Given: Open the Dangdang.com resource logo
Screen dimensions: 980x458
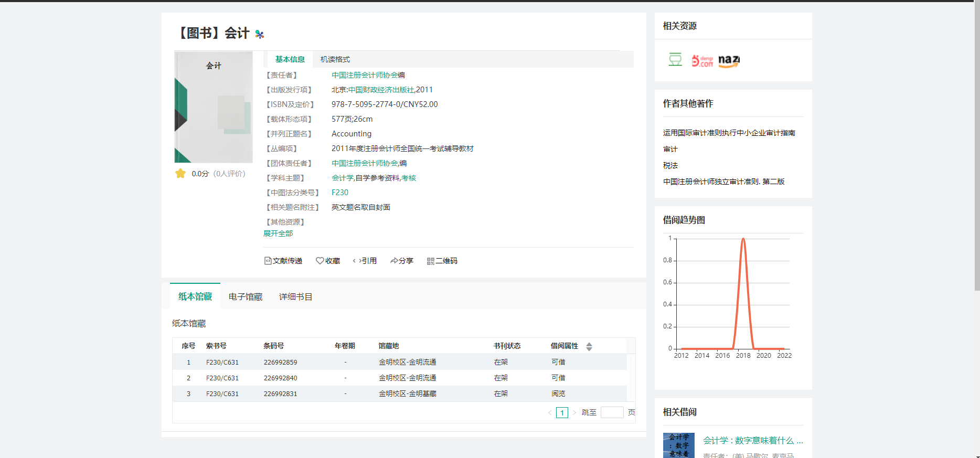Looking at the screenshot, I should (x=702, y=61).
